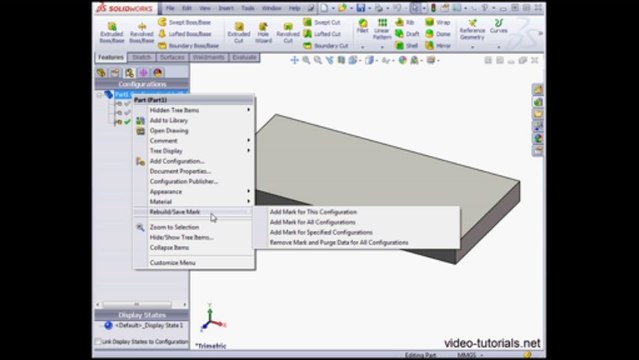Open the File menu
639x360 pixels.
pos(170,8)
